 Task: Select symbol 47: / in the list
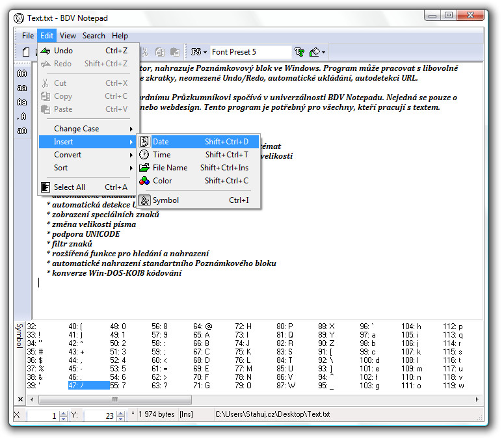pos(88,386)
